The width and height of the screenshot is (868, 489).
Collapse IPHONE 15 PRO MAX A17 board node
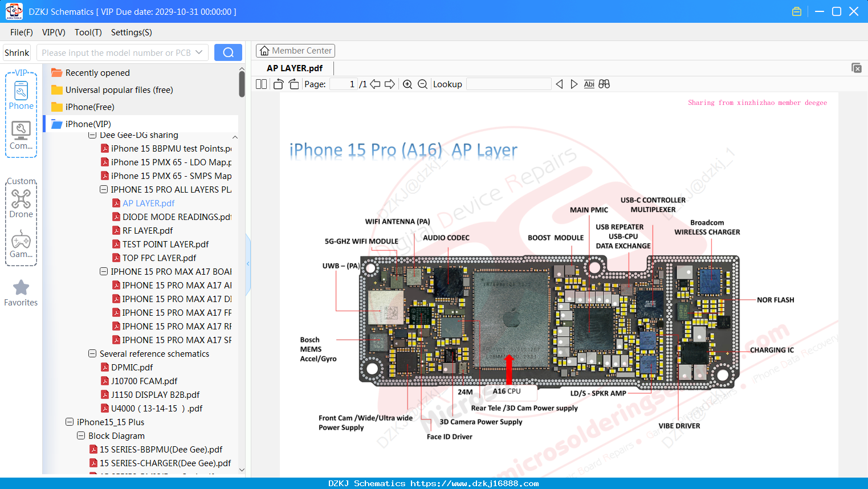coord(104,271)
